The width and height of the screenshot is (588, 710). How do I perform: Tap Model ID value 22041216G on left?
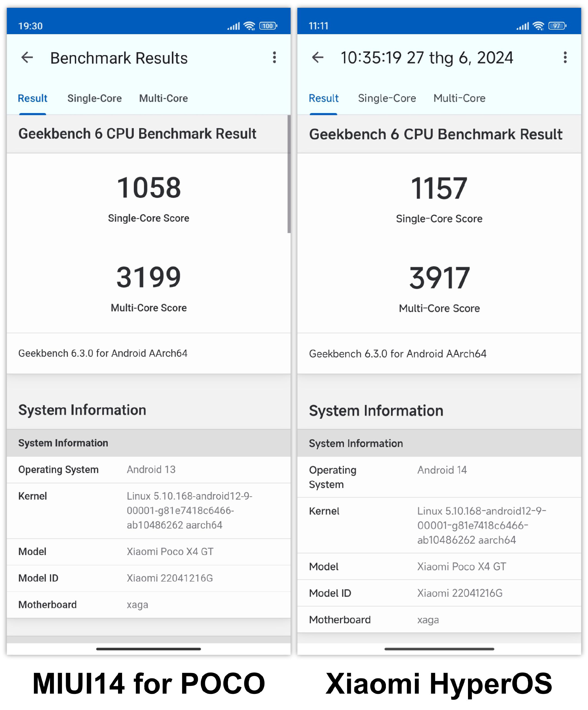170,578
